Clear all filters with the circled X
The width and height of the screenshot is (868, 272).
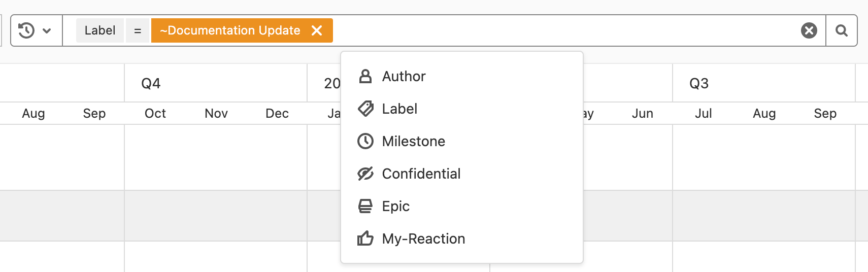(809, 30)
